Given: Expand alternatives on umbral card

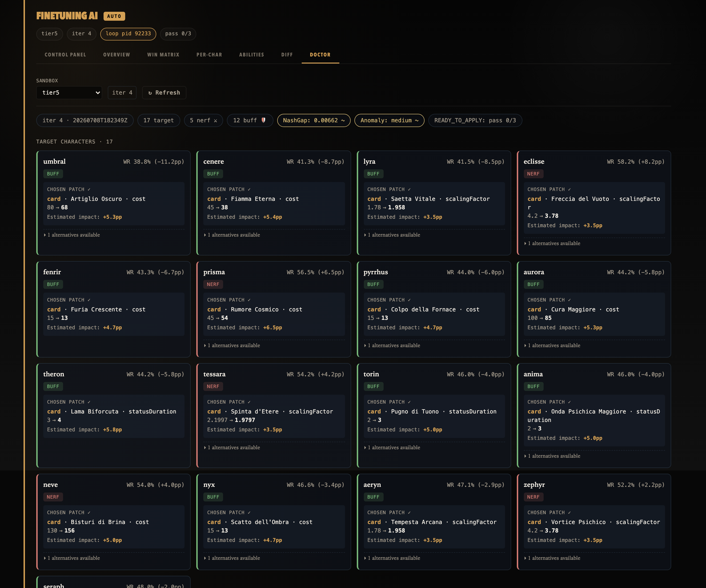Looking at the screenshot, I should pos(72,235).
